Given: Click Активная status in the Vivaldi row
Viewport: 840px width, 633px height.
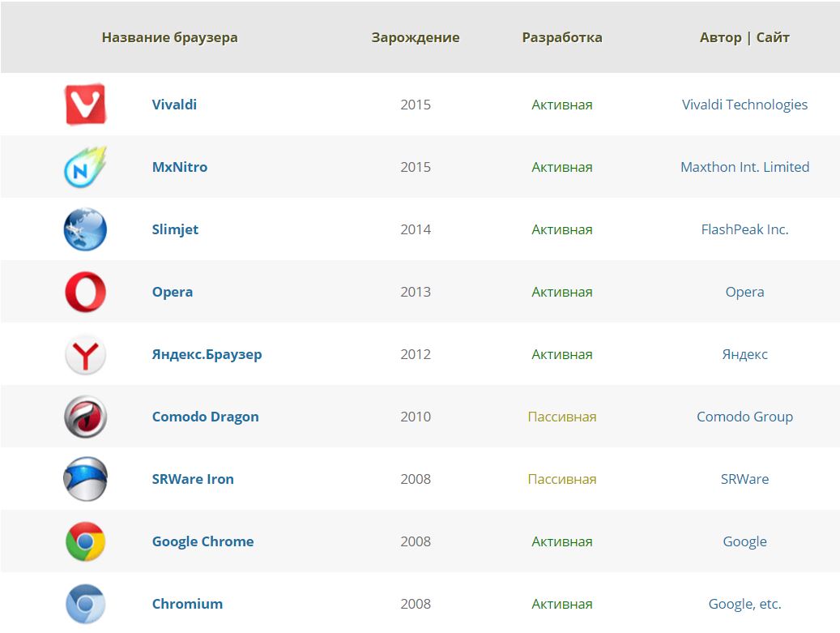Looking at the screenshot, I should point(562,105).
